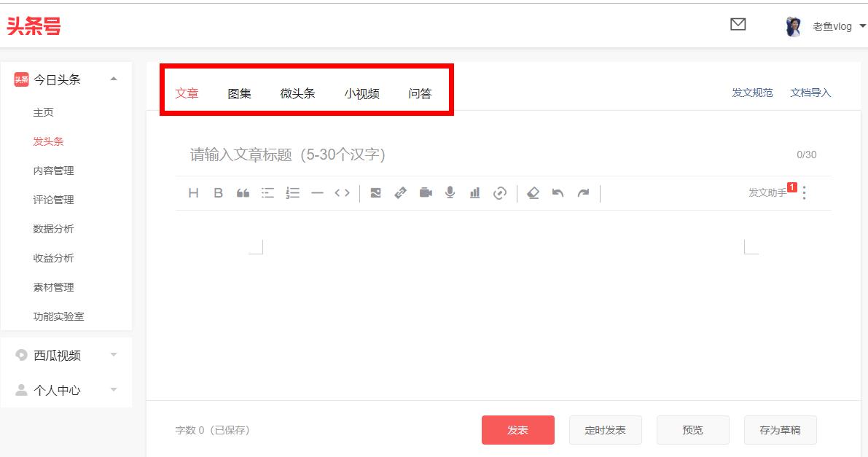Select the heading formatting icon

tap(192, 192)
